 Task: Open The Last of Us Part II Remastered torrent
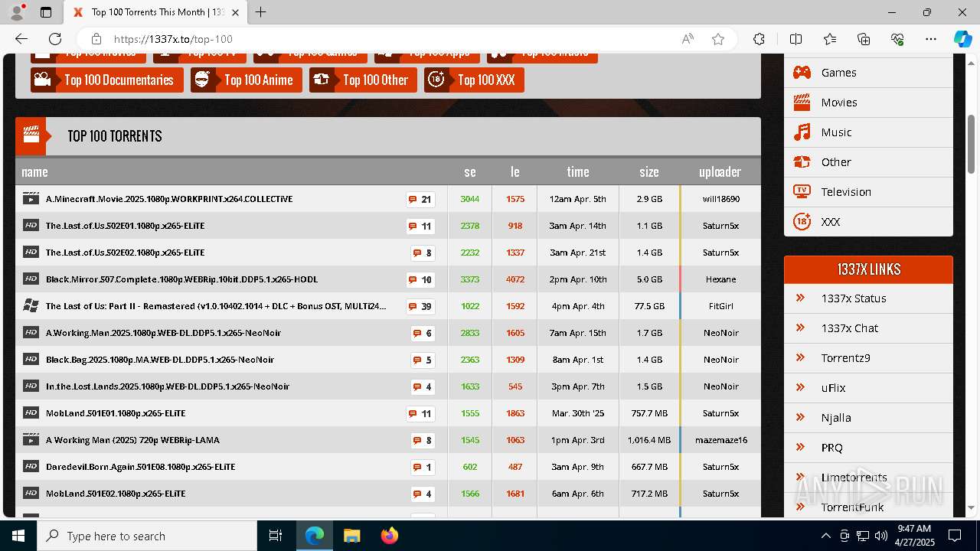pyautogui.click(x=216, y=306)
